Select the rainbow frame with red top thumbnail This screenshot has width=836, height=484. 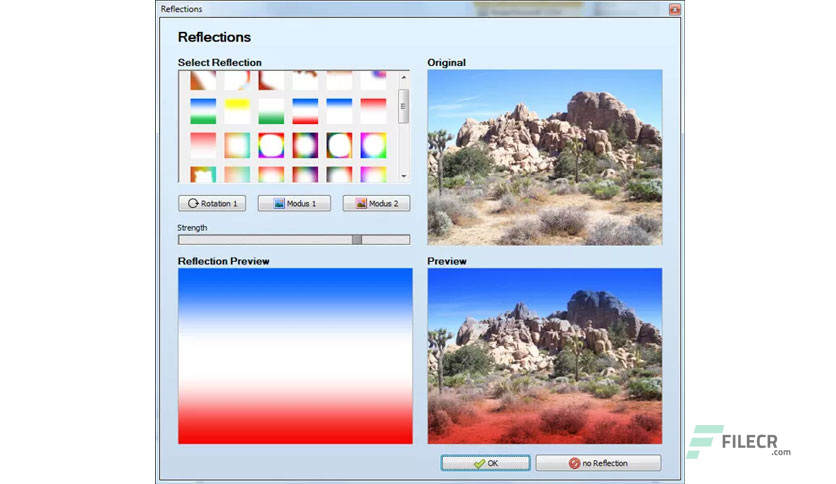pos(271,145)
